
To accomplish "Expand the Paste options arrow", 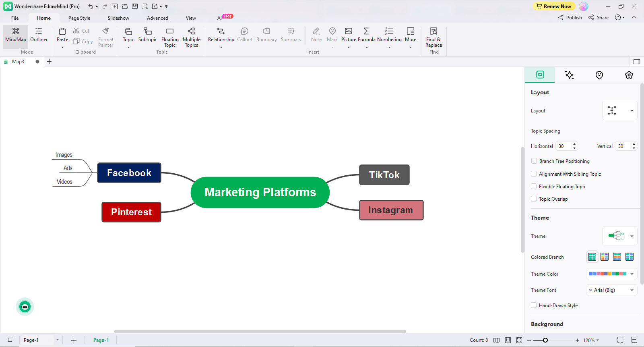I will 62,48.
